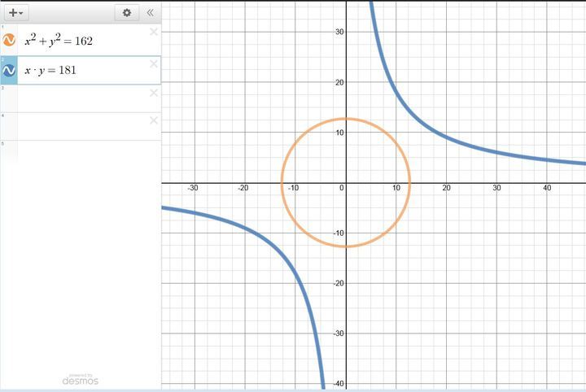
Task: Delete the x²+y²=162 expression
Action: pos(154,33)
